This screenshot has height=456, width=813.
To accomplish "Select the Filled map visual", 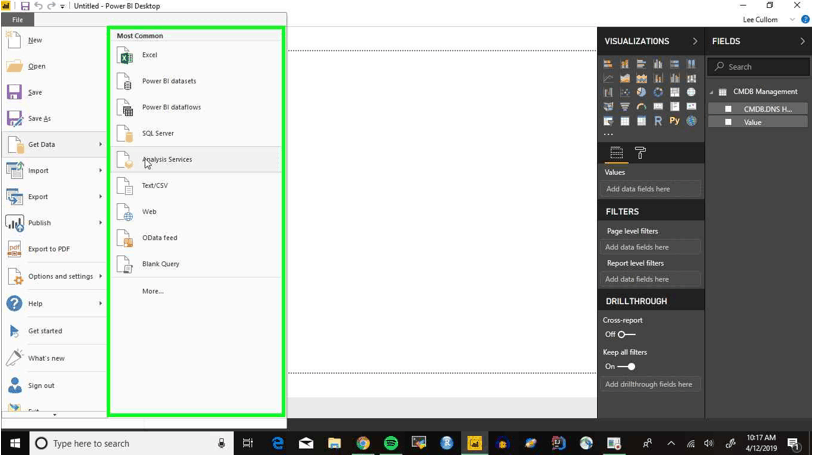I will tap(608, 106).
